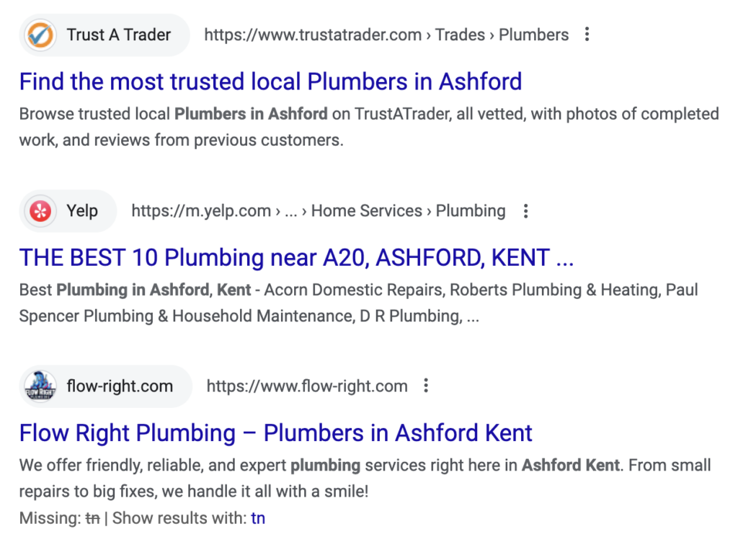Open the three-dot menu beside the trustatrader.com URL
This screenshot has height=560, width=738.
tap(587, 35)
